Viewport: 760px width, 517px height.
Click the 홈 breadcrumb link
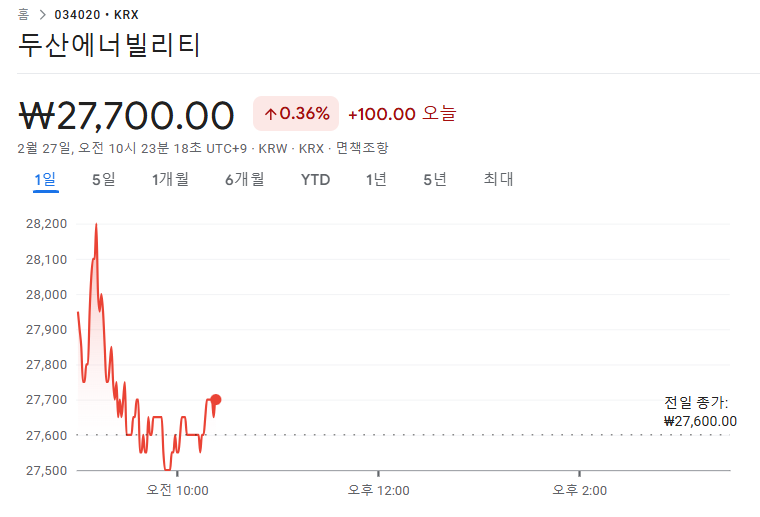pos(23,15)
